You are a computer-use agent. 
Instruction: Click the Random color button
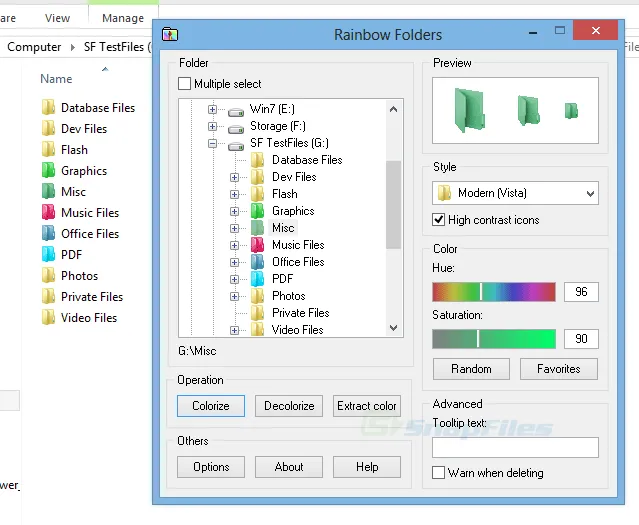pyautogui.click(x=471, y=369)
